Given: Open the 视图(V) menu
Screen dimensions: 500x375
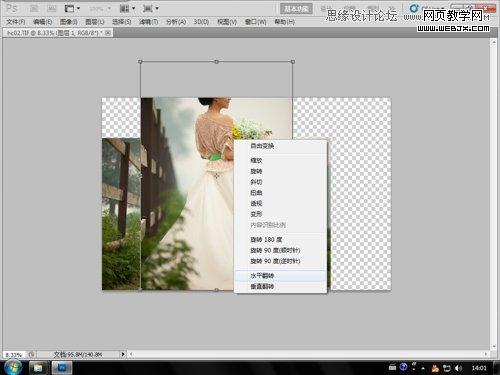Looking at the screenshot, I should coord(227,22).
